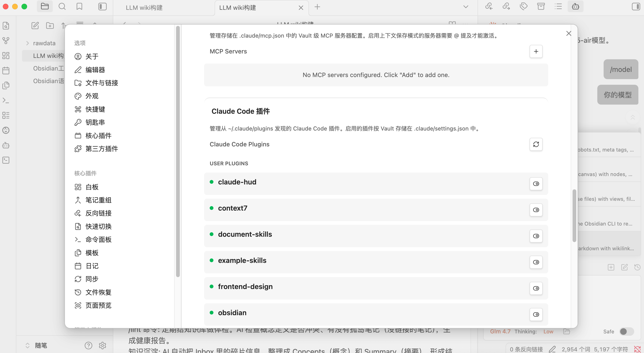
Task: Open the Claude robot panel icon
Action: [x=576, y=7]
